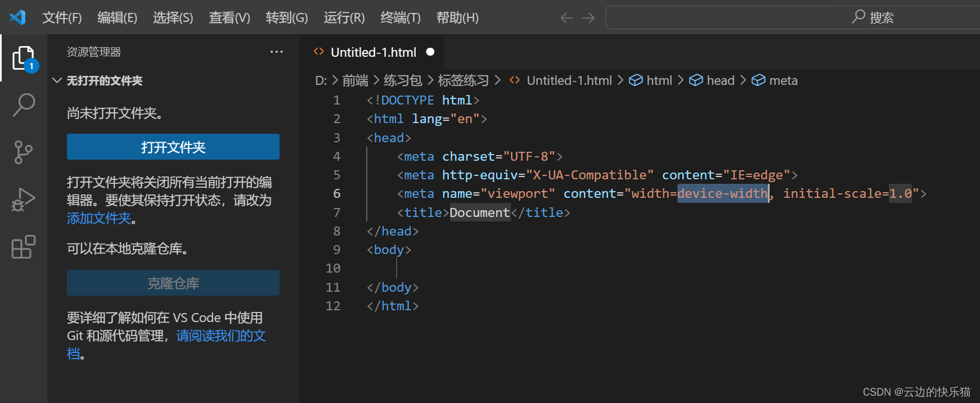Click the 前端 breadcrumb segment

coord(355,80)
